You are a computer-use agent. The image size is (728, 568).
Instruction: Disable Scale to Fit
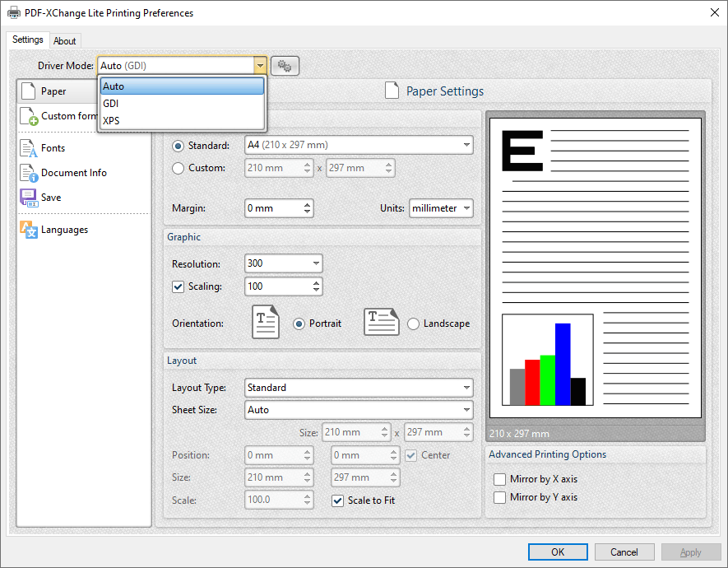[x=337, y=500]
